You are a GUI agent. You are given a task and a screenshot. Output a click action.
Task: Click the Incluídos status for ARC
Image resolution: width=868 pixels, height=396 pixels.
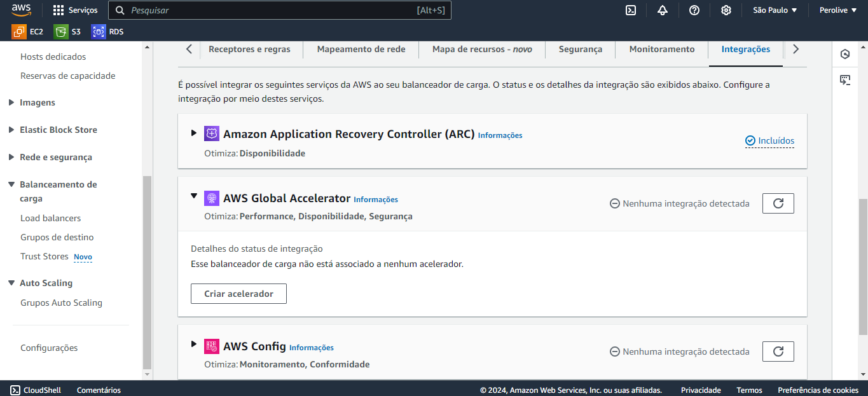pyautogui.click(x=769, y=140)
